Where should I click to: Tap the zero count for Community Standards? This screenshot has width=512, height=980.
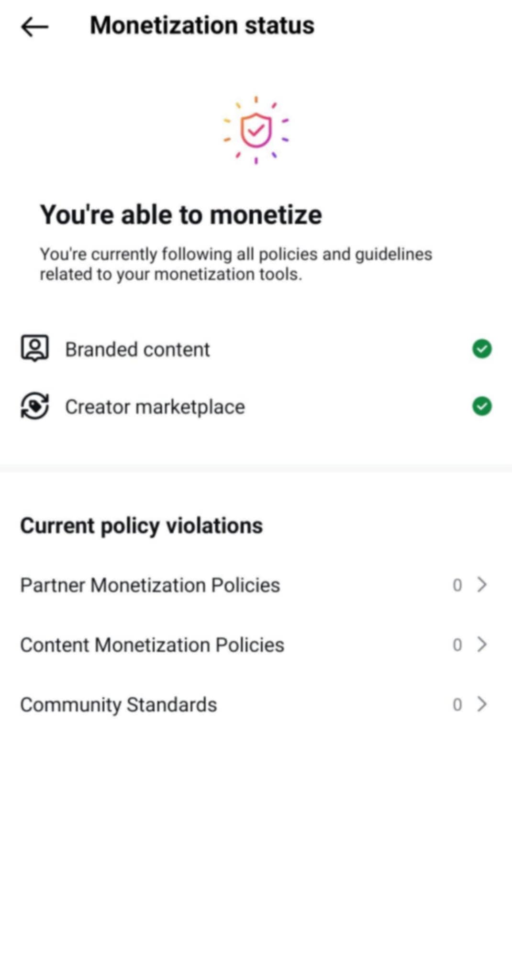coord(457,705)
